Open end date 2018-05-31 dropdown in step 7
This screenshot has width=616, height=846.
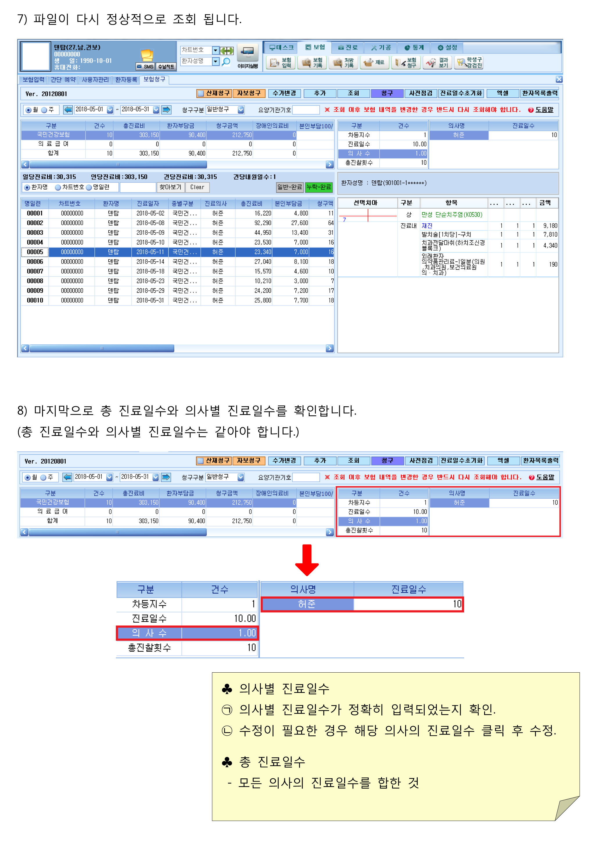click(156, 110)
